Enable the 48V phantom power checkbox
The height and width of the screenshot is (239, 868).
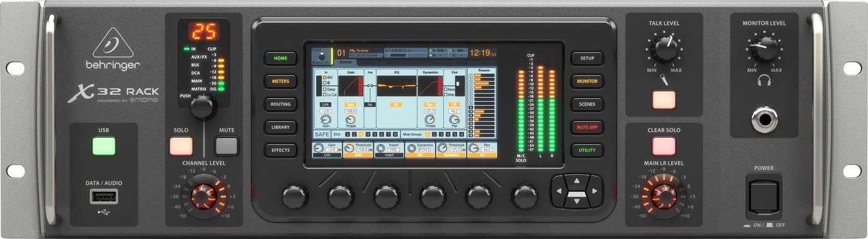click(x=324, y=78)
